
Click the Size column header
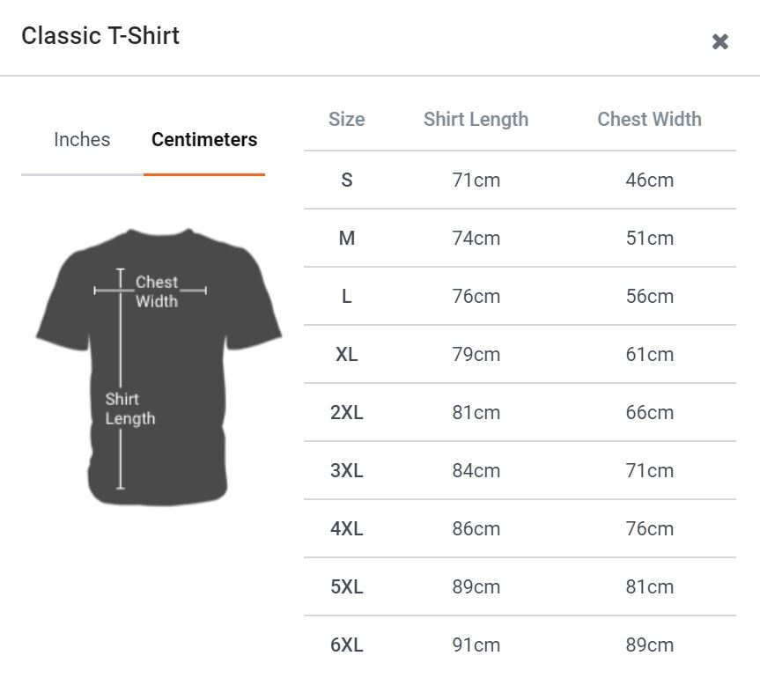(x=346, y=120)
